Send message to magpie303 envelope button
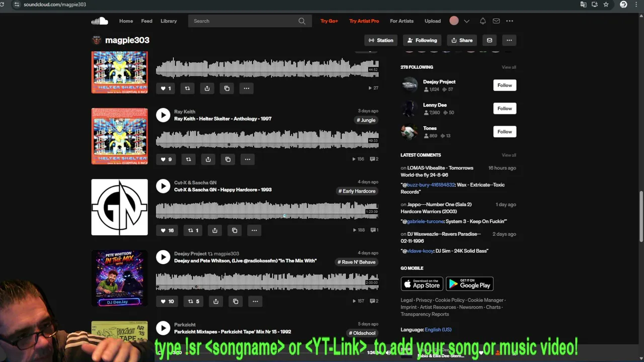This screenshot has height=362, width=644. click(490, 40)
